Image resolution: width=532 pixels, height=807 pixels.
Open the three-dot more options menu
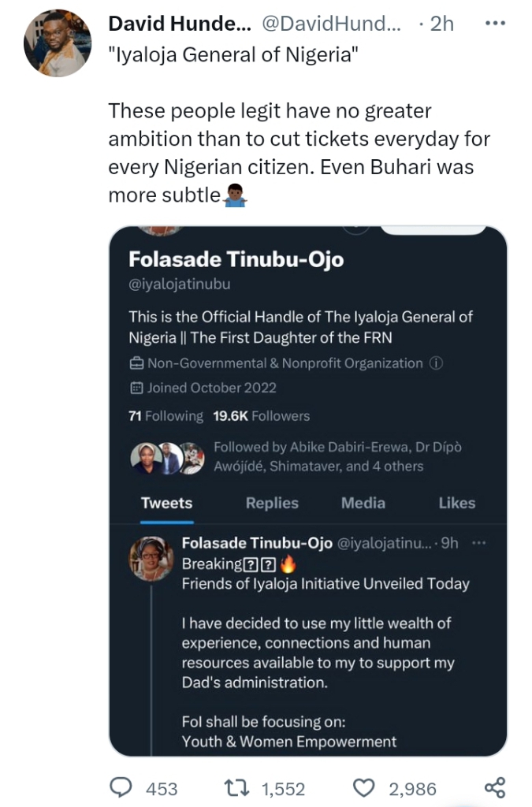tap(494, 24)
